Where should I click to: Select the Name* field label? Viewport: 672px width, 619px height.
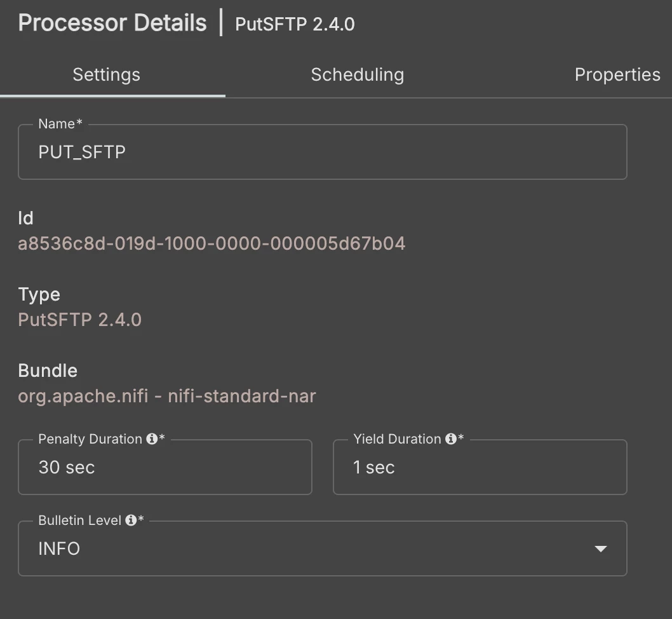[x=60, y=124]
